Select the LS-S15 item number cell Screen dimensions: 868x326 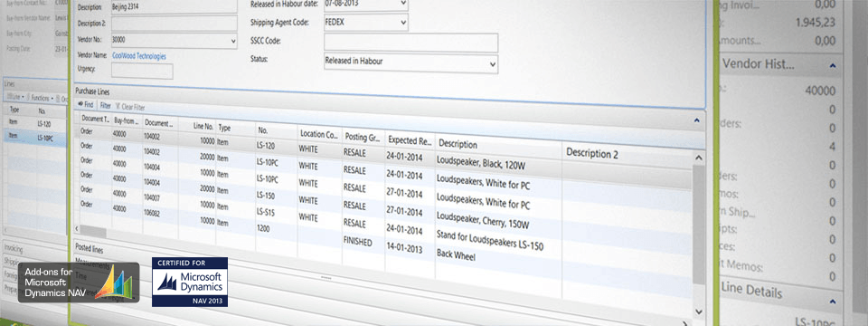click(267, 212)
